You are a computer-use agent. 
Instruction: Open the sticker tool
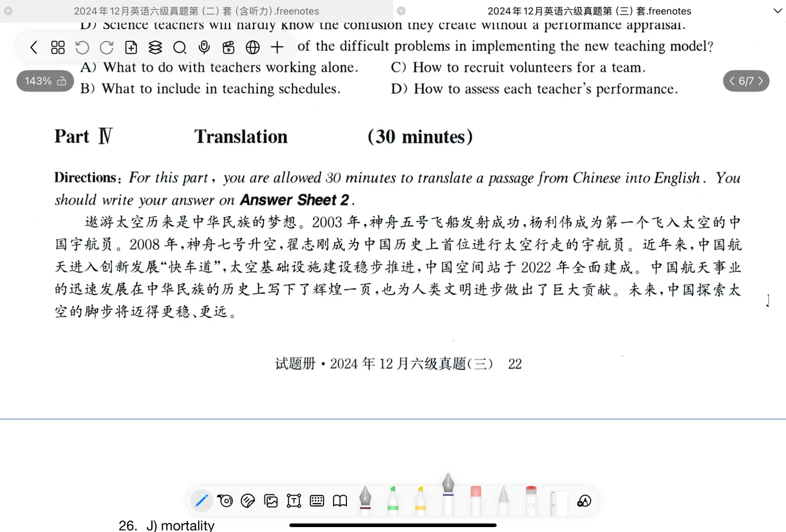click(248, 501)
